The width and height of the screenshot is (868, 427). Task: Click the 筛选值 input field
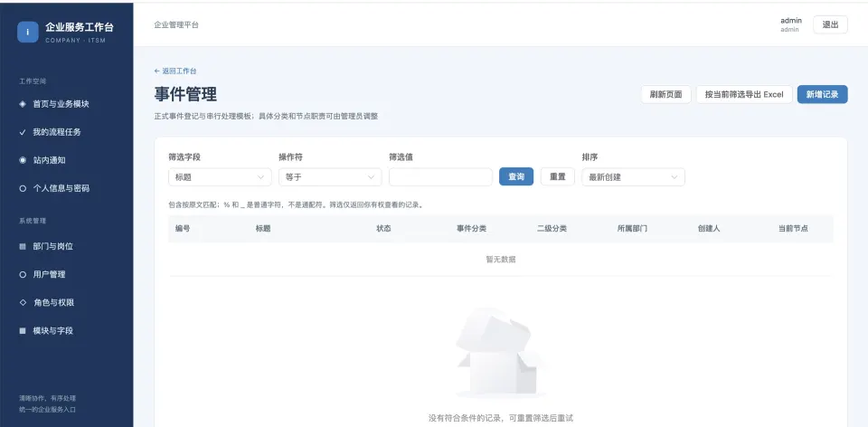click(x=440, y=177)
